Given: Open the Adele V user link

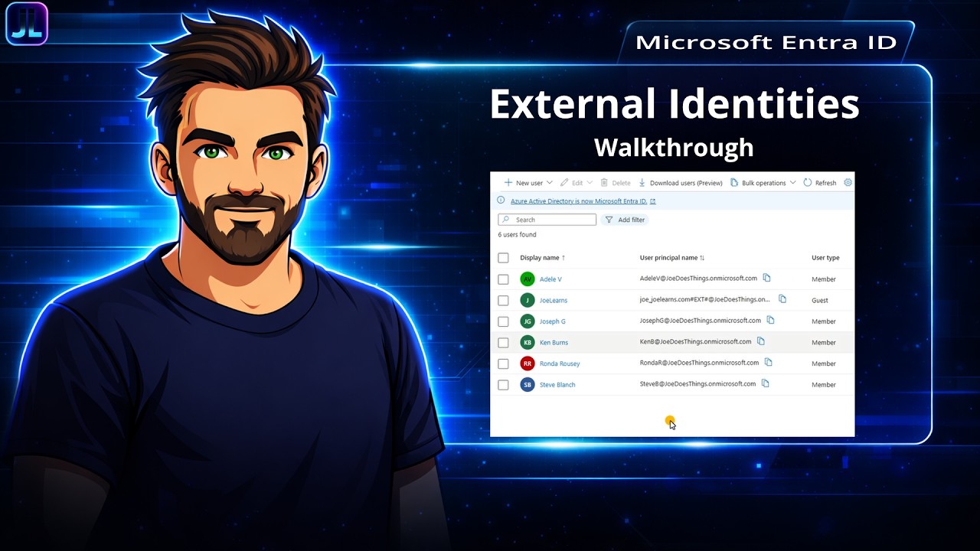Looking at the screenshot, I should click(550, 279).
